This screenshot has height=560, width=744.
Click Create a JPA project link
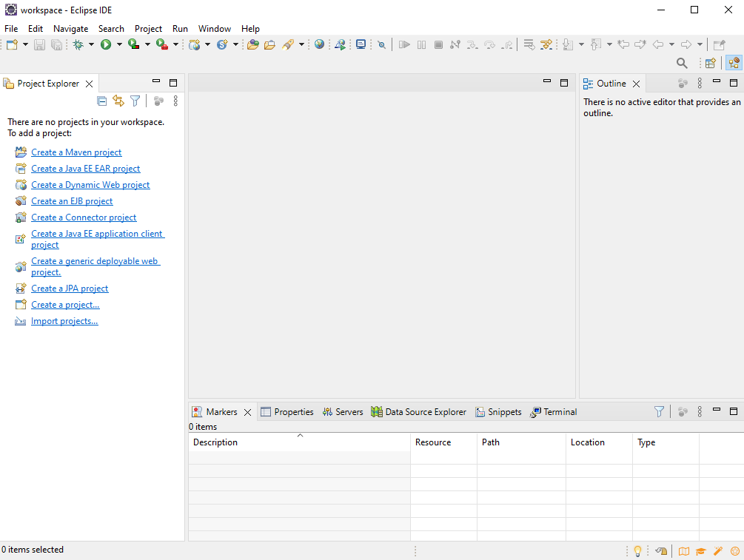(x=70, y=289)
